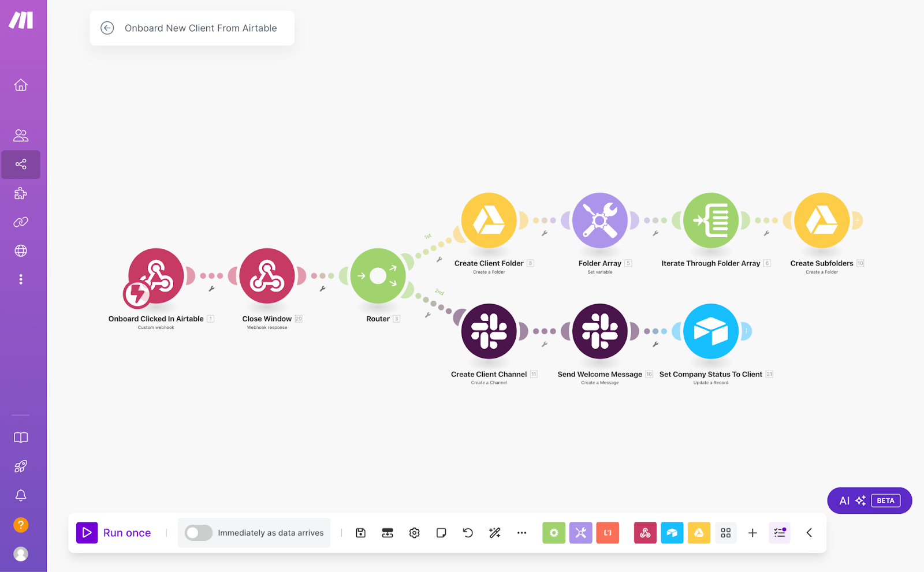Select the Airtable favorite in the toolbar

[x=672, y=533]
